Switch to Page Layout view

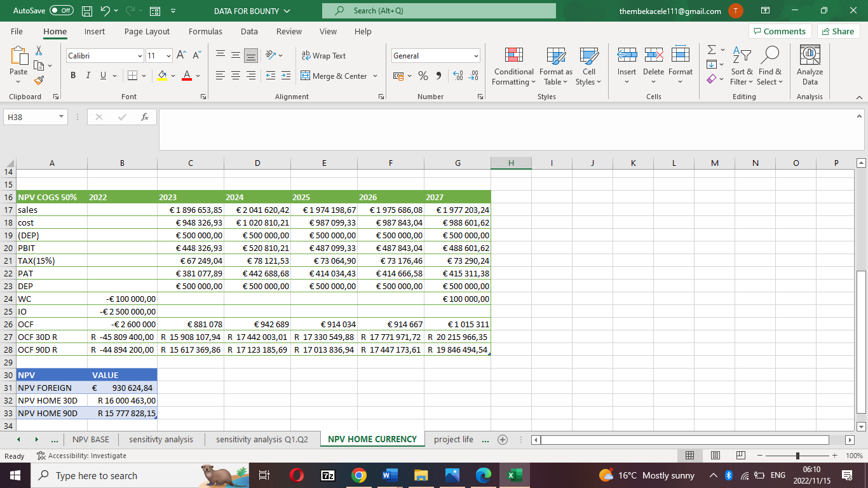[x=715, y=456]
